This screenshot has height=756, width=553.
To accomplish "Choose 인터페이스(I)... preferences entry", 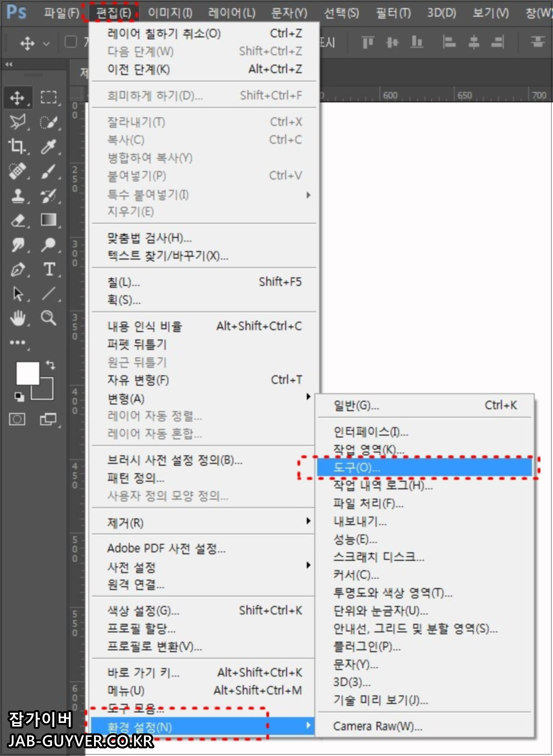I will 425,432.
